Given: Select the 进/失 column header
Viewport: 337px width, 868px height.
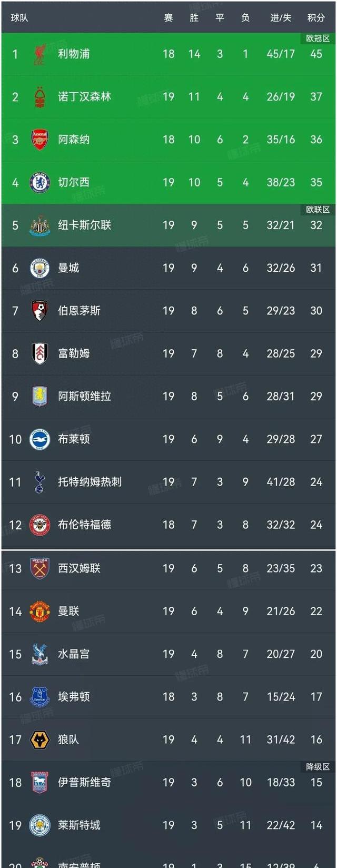Looking at the screenshot, I should click(x=281, y=18).
